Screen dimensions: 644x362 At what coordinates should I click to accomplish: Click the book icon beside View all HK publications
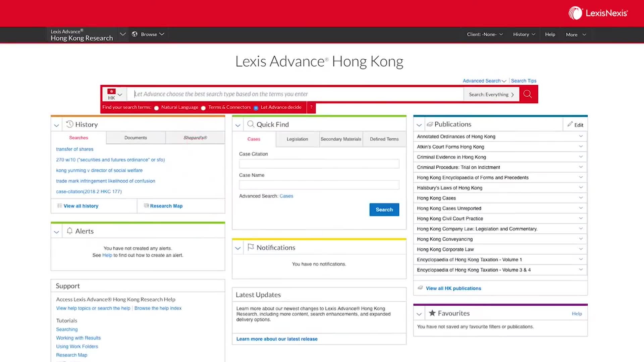(x=420, y=288)
